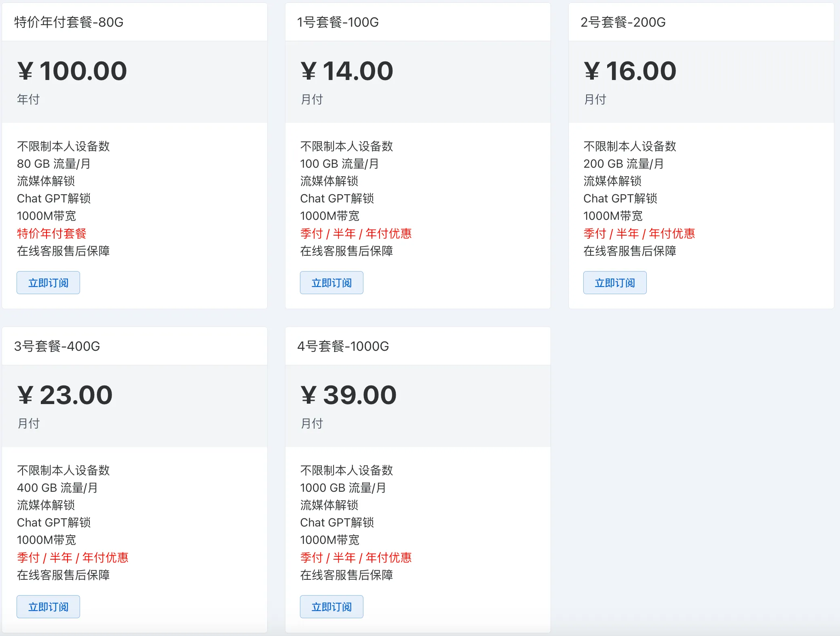Click red 特价年付套餐 feature text
This screenshot has height=636, width=840.
52,234
